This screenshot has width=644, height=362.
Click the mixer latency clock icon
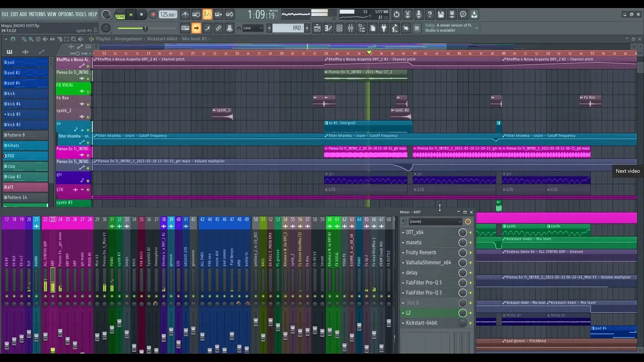tap(468, 221)
